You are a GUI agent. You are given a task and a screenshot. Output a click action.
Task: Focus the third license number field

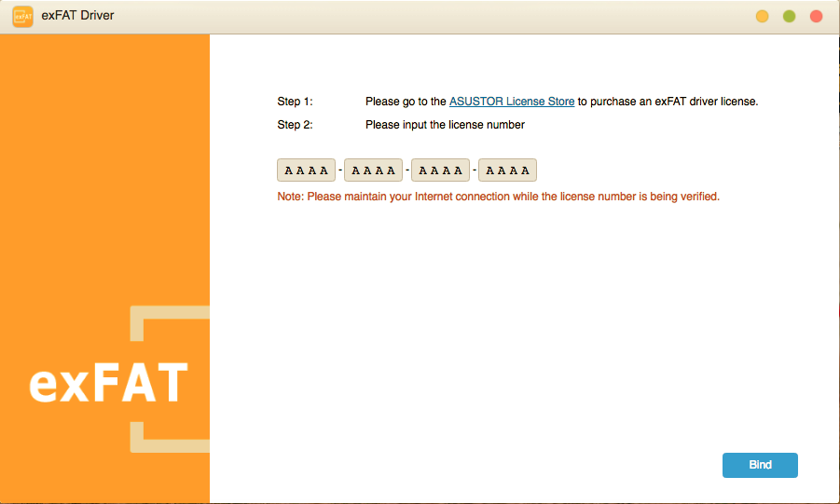click(x=440, y=170)
